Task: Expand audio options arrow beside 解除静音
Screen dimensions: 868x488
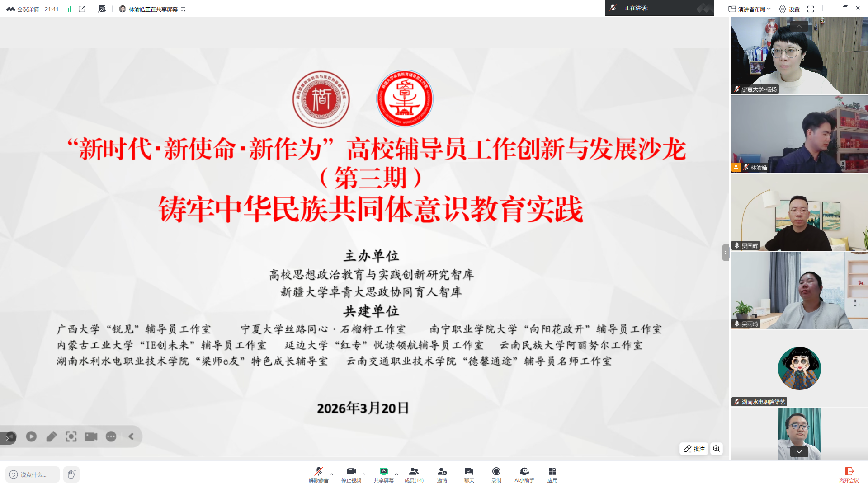Action: (x=331, y=474)
